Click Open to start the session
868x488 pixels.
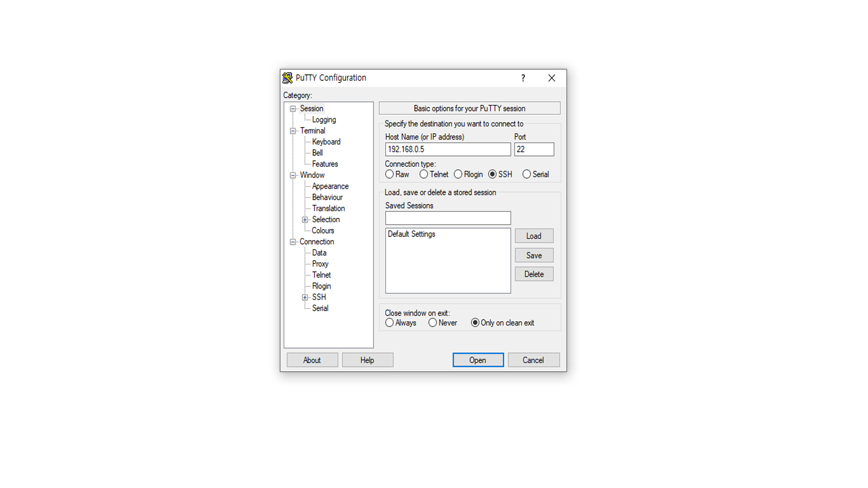[x=478, y=360]
